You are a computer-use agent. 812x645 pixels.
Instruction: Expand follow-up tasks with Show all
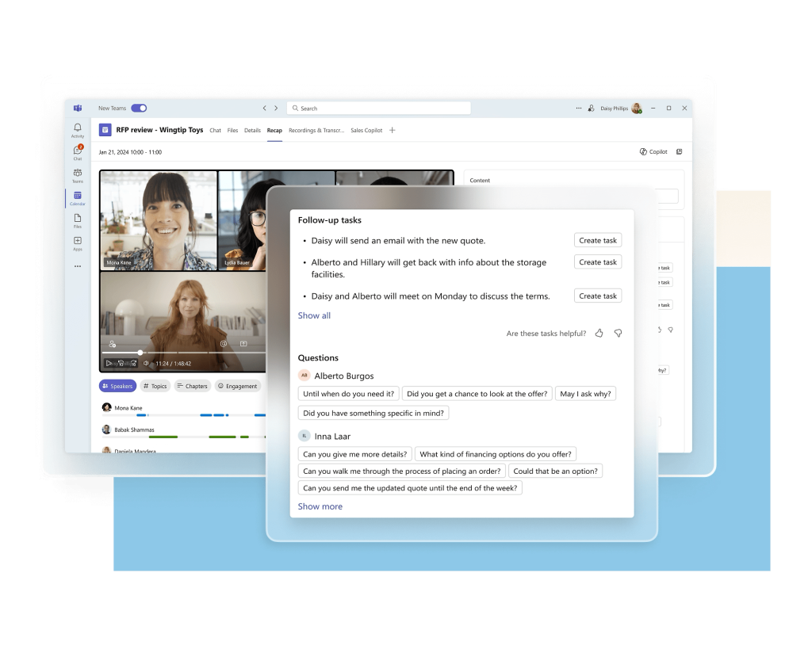pyautogui.click(x=314, y=316)
